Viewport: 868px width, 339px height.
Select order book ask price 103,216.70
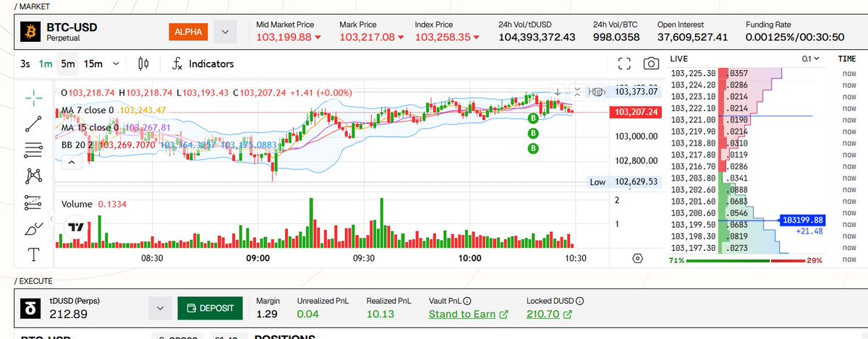pyautogui.click(x=694, y=166)
